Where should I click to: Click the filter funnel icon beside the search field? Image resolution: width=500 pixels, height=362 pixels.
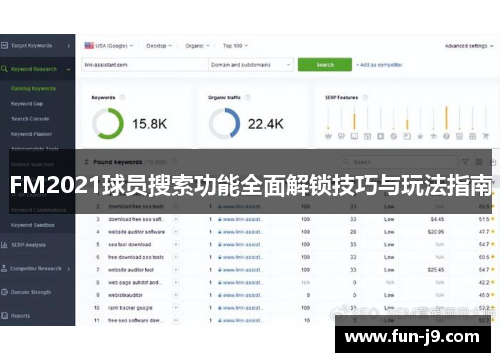coord(466,162)
